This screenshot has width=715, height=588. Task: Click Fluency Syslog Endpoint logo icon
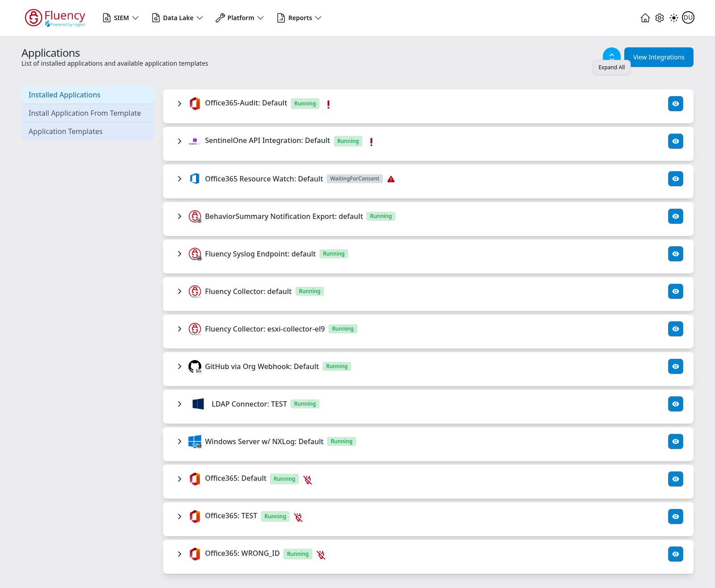pos(195,254)
